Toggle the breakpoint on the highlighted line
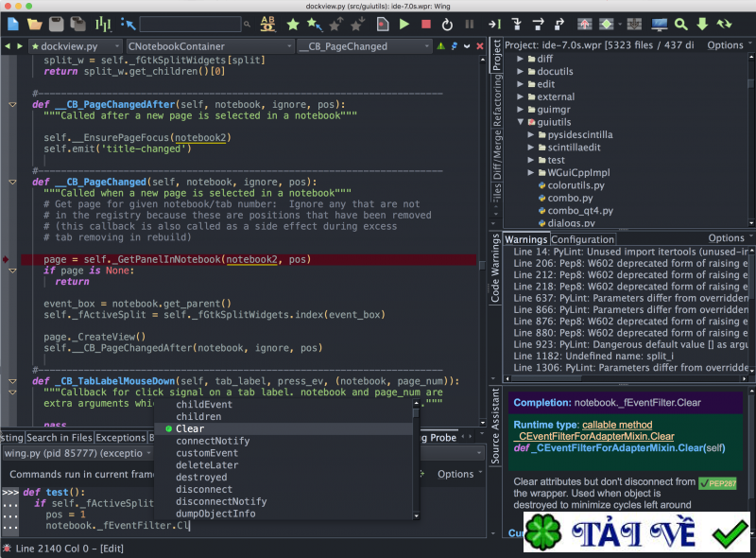756x558 pixels. point(7,258)
